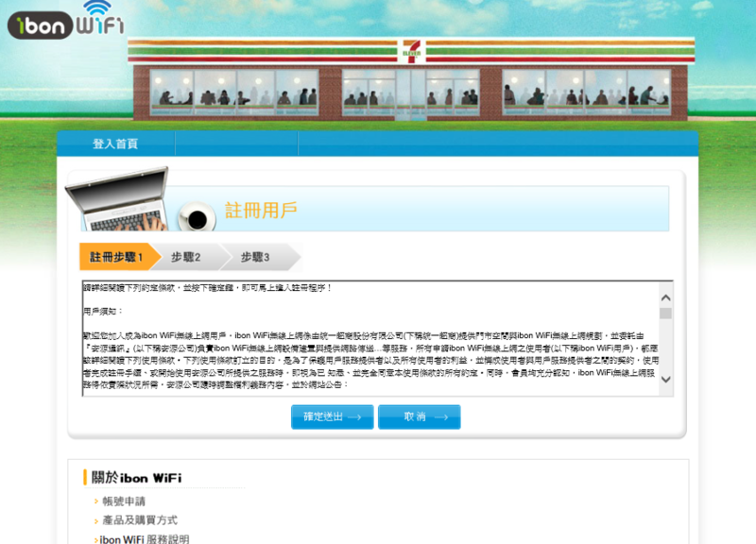Screen dimensions: 756x544
Task: Click the up arrow of terms scrollbar
Action: pyautogui.click(x=666, y=297)
